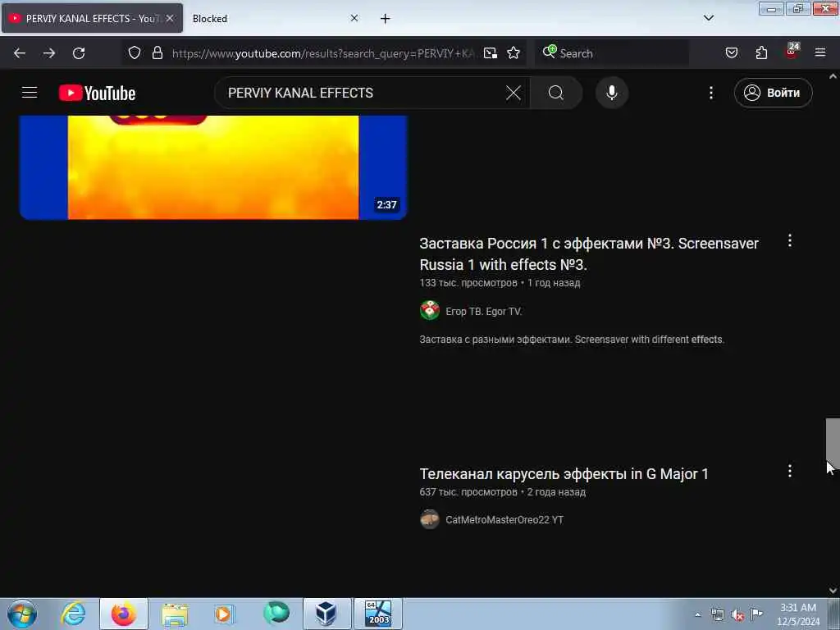Open VirtualBox from the taskbar
840x630 pixels.
[x=326, y=614]
